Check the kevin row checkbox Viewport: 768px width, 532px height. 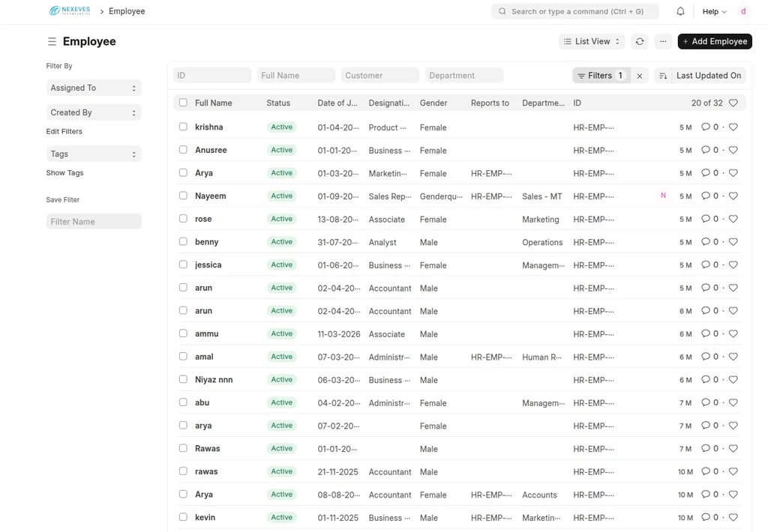coord(183,517)
